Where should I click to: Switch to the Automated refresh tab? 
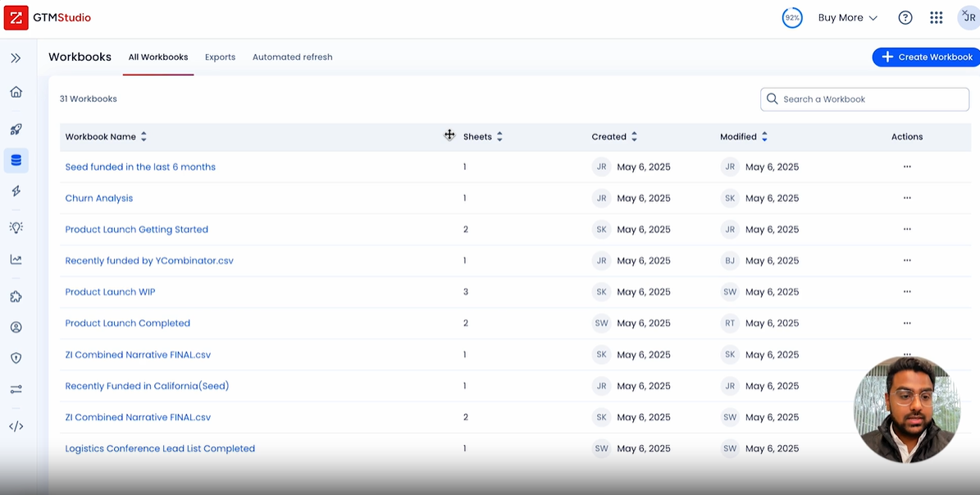293,57
